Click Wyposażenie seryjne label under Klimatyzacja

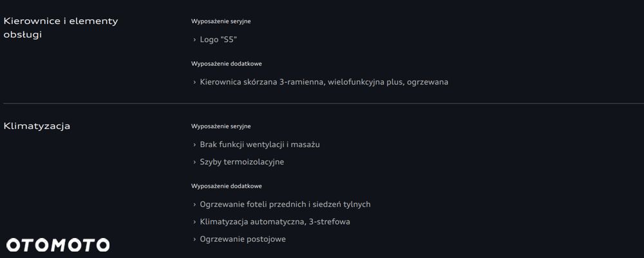pyautogui.click(x=221, y=126)
